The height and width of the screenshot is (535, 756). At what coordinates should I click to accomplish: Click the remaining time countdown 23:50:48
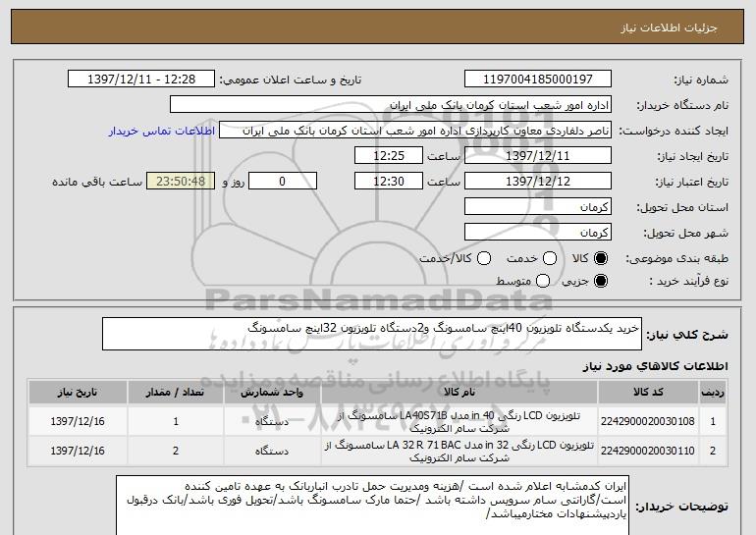(x=181, y=182)
